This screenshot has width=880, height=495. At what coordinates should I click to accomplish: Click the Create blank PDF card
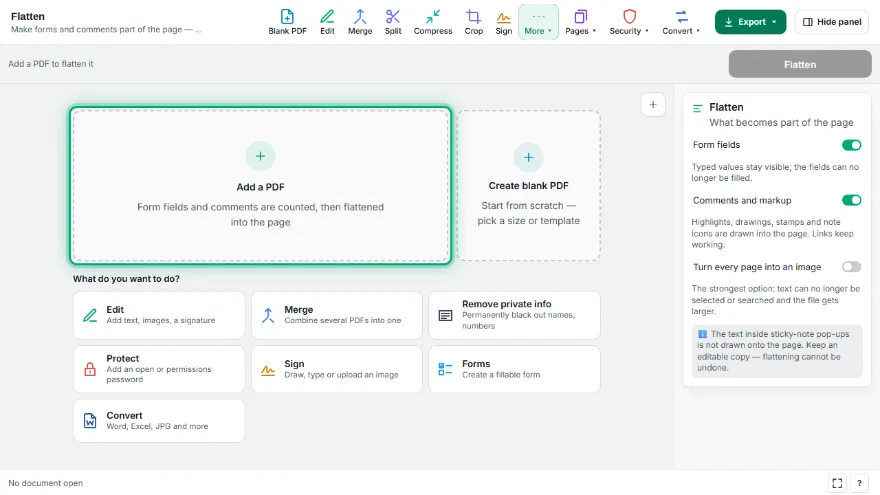[529, 186]
